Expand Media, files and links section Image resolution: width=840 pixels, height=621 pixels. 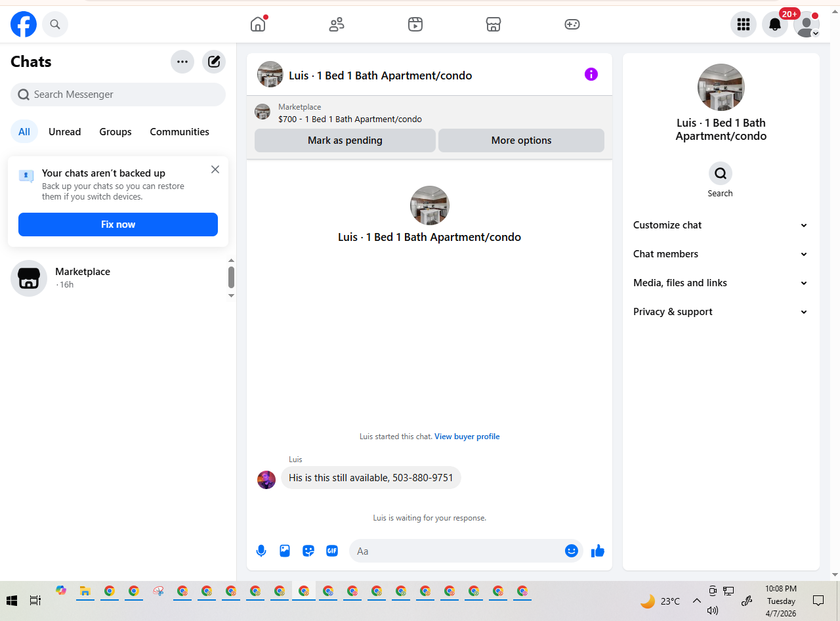coord(721,283)
